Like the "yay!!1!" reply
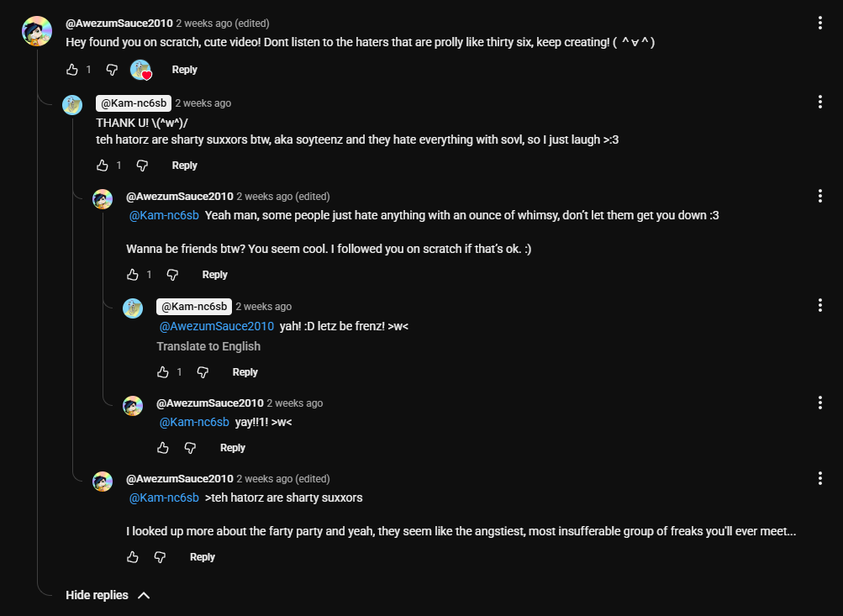This screenshot has height=616, width=843. (163, 448)
